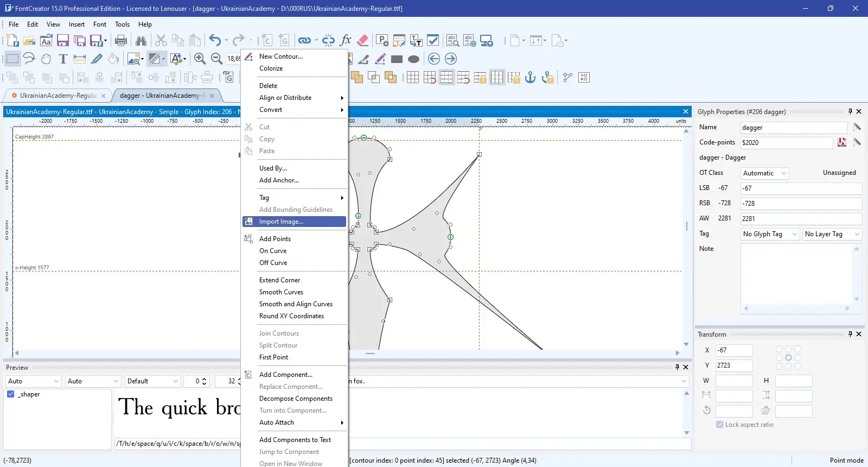868x467 pixels.
Task: Click the wand icon next to Name field
Action: [x=857, y=127]
